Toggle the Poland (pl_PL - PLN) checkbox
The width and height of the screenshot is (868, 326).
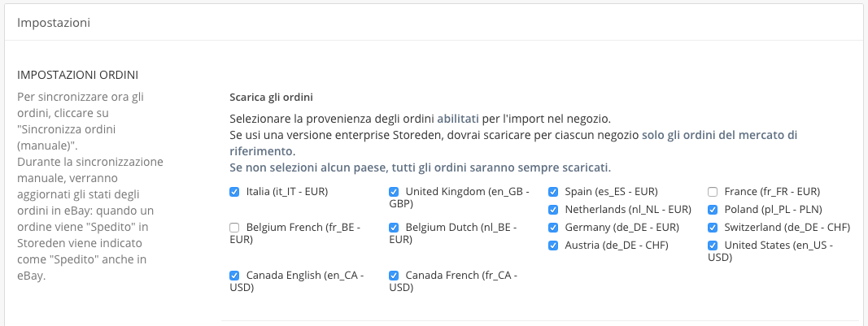click(x=713, y=210)
